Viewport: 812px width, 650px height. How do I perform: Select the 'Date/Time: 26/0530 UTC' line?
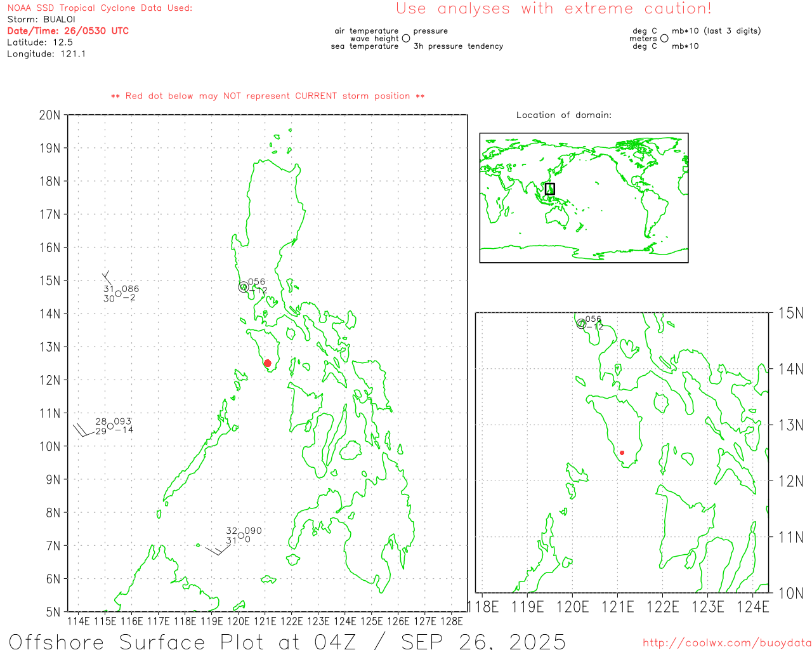(x=68, y=31)
